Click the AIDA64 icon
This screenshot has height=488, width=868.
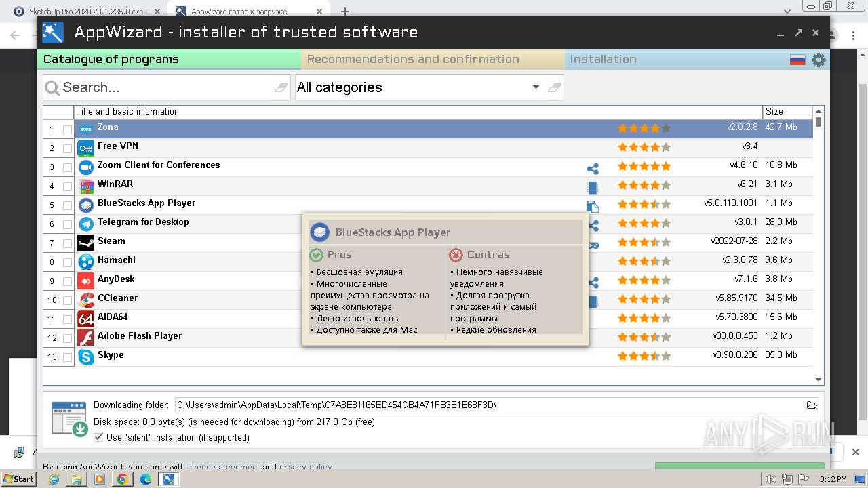point(86,319)
